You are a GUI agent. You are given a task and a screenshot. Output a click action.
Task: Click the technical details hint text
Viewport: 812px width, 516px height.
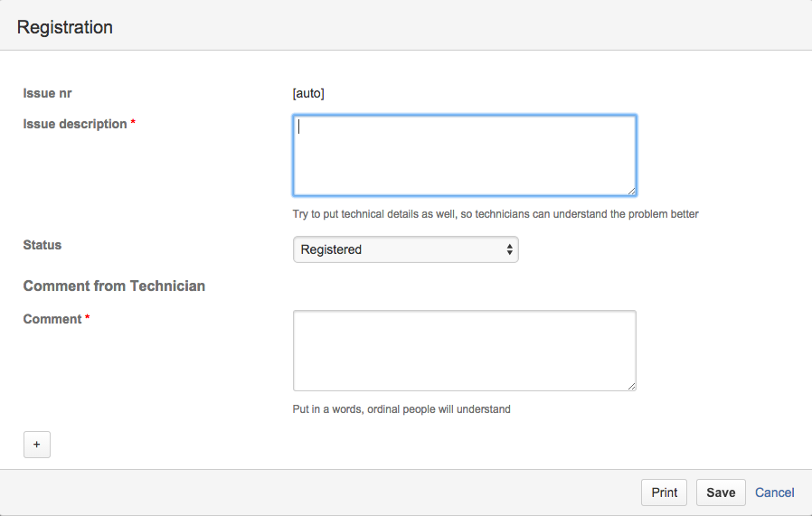496,214
